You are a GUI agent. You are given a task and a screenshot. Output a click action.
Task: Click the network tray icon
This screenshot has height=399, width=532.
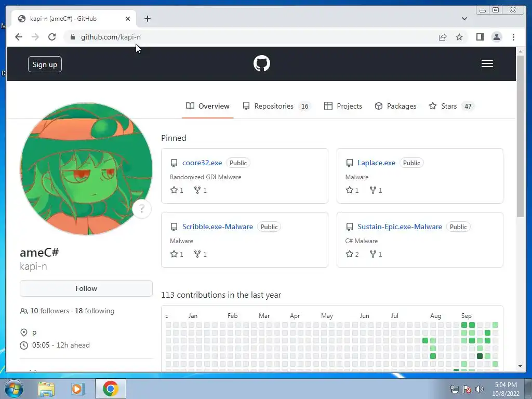click(454, 389)
